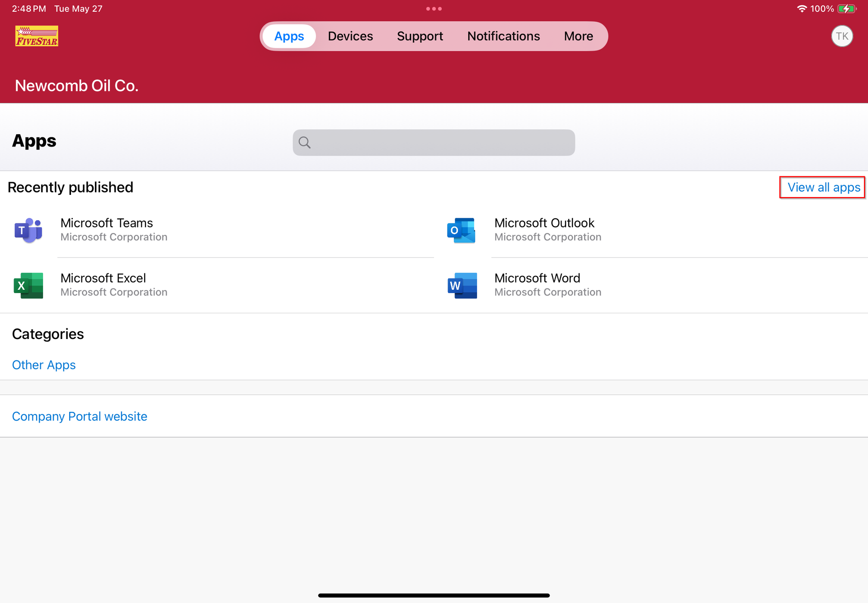Switch to the Devices tab

pyautogui.click(x=350, y=36)
